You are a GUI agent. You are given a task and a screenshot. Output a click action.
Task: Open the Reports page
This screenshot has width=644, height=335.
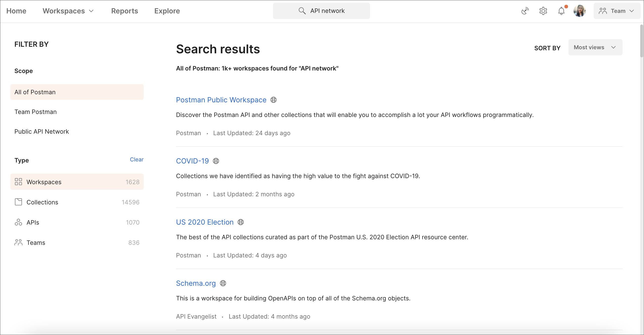tap(125, 11)
